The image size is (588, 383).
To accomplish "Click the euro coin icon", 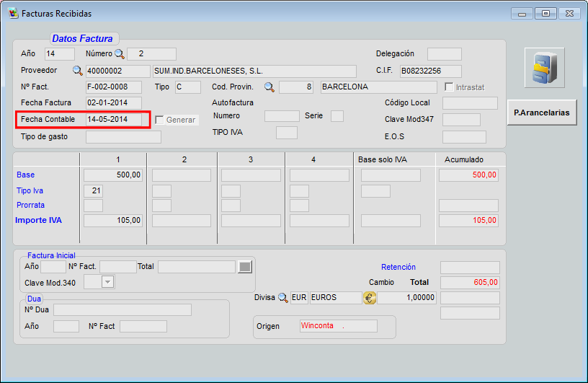I will [370, 298].
